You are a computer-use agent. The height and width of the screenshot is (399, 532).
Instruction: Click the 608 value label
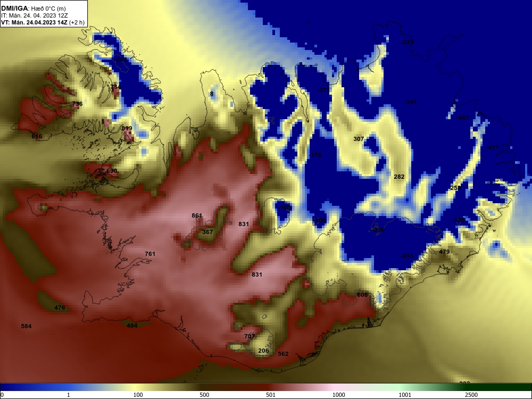coord(362,295)
